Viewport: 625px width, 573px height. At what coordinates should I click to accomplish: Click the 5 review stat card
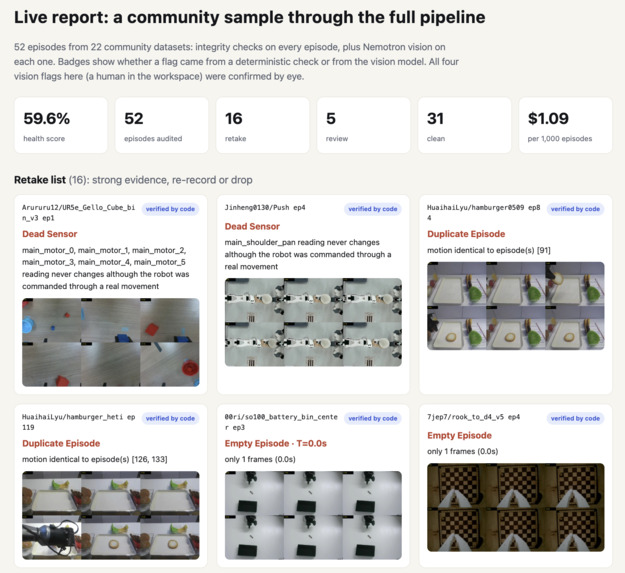364,125
